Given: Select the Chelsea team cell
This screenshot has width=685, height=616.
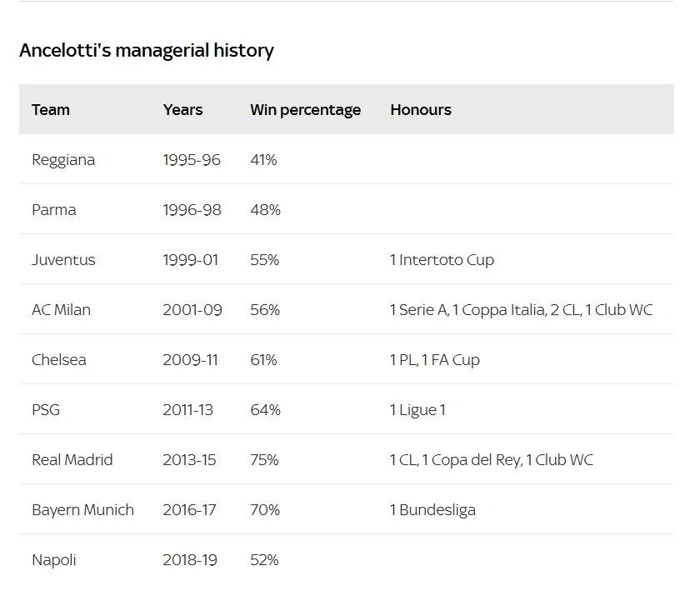Looking at the screenshot, I should coord(58,359).
